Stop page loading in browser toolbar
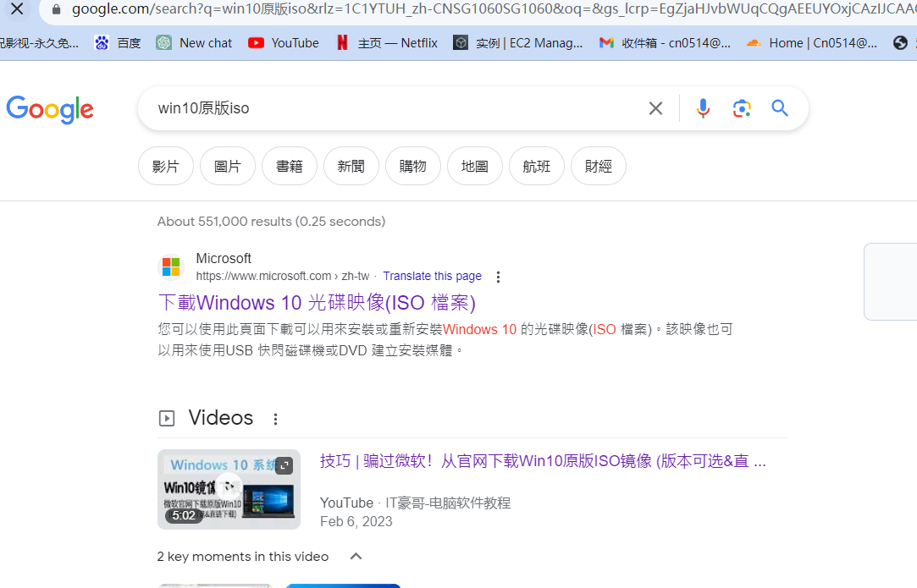Viewport: 917px width, 588px height. pyautogui.click(x=17, y=8)
